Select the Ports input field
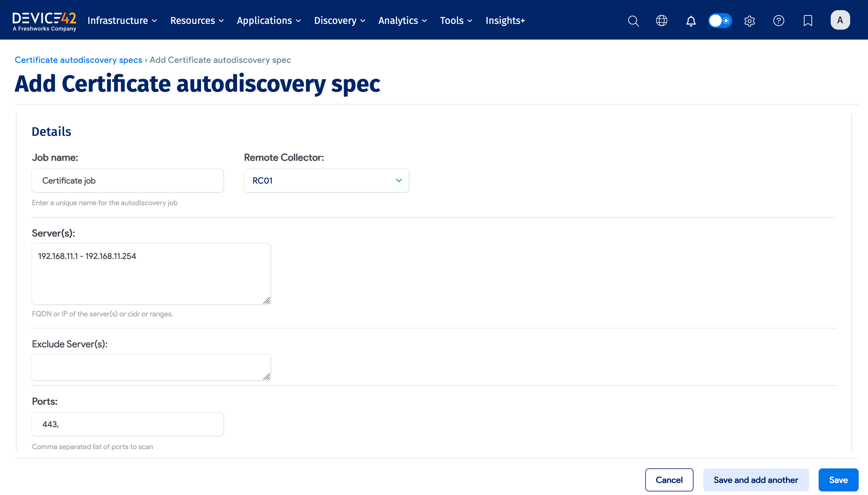The image size is (868, 495). [x=128, y=424]
